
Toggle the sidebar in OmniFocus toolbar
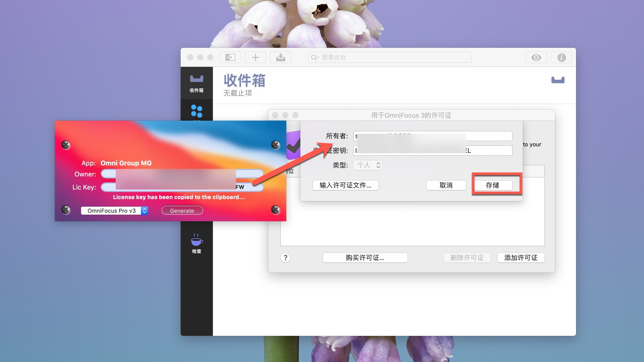(230, 58)
